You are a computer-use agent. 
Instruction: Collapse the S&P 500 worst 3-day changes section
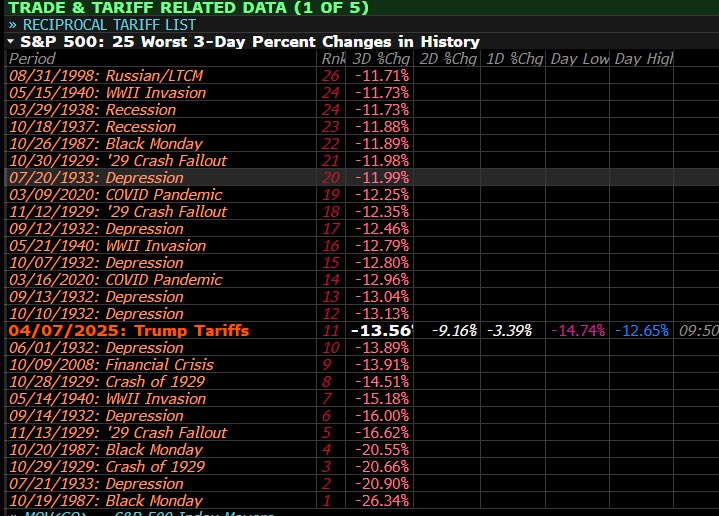point(11,42)
